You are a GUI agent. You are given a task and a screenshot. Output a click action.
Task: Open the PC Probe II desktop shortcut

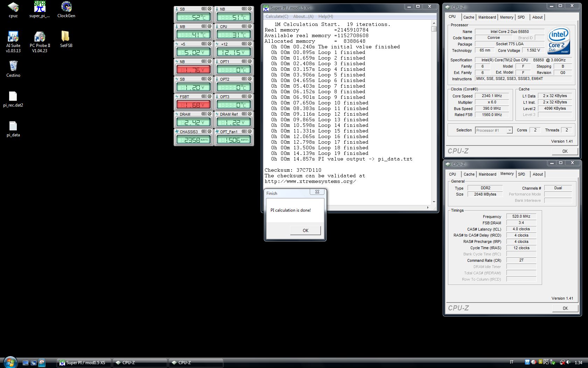[40, 42]
